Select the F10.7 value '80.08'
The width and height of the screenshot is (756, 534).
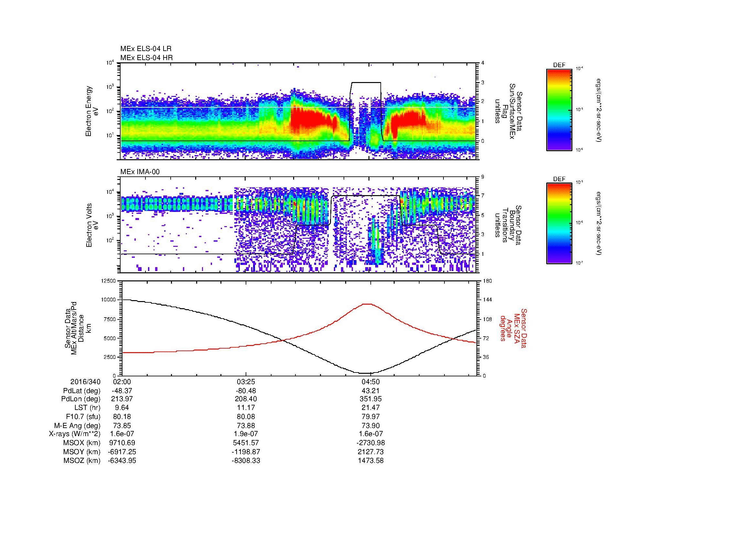(246, 417)
